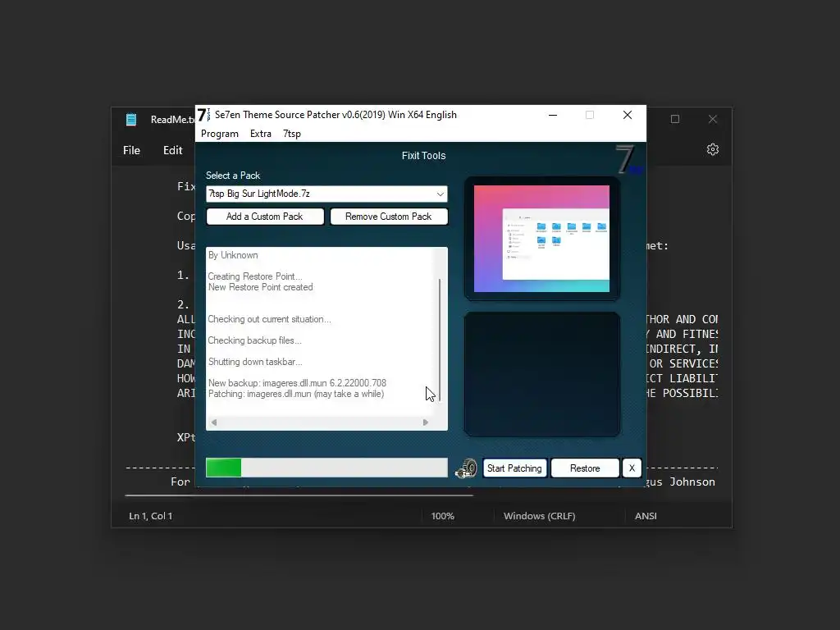Click 'Windows (CRLF)' in Notepad status bar

tap(540, 516)
